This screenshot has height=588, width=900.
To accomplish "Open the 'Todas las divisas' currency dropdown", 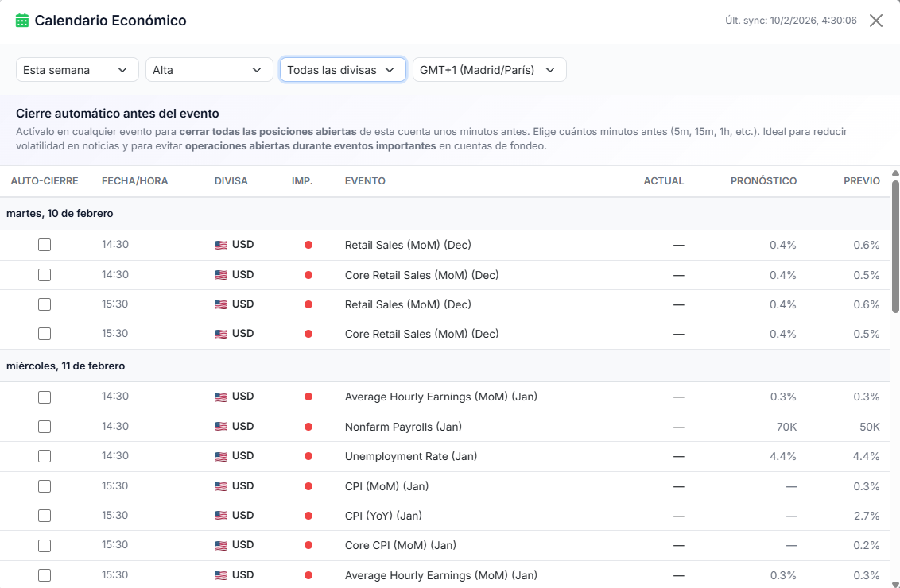I will point(342,70).
